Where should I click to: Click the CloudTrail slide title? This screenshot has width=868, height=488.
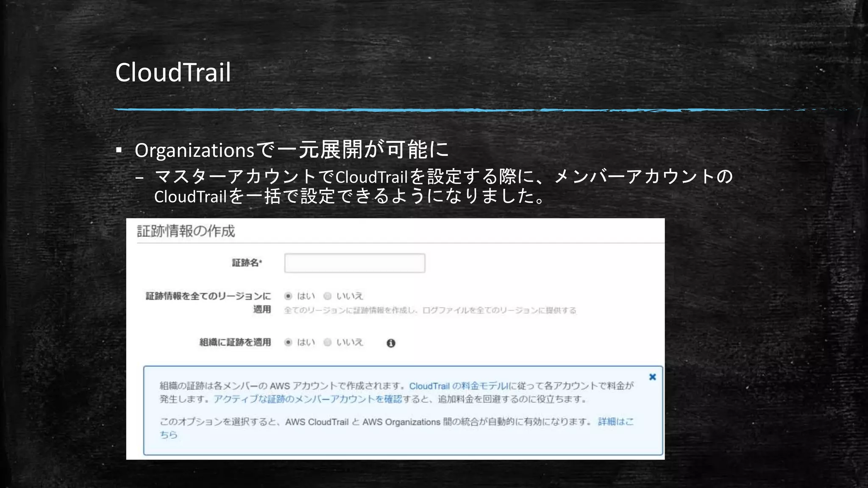click(x=173, y=72)
